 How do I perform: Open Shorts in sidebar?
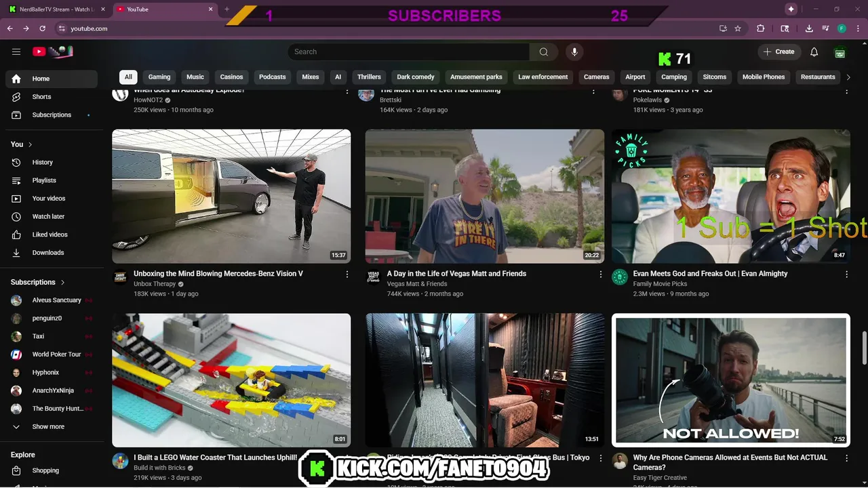coord(52,97)
